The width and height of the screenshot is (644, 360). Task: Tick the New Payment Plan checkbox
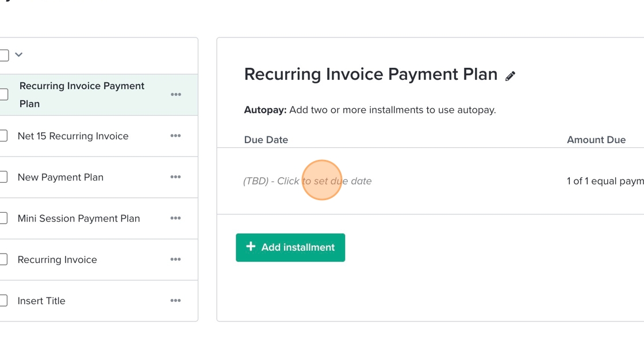pos(3,177)
